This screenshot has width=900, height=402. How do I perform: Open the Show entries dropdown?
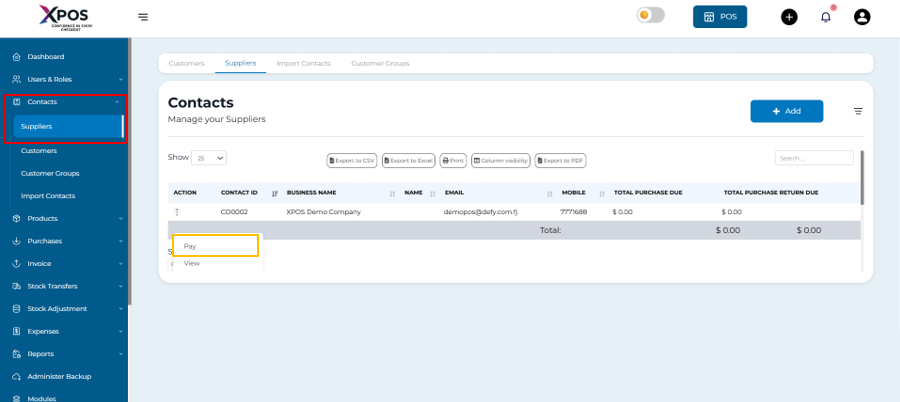(210, 158)
